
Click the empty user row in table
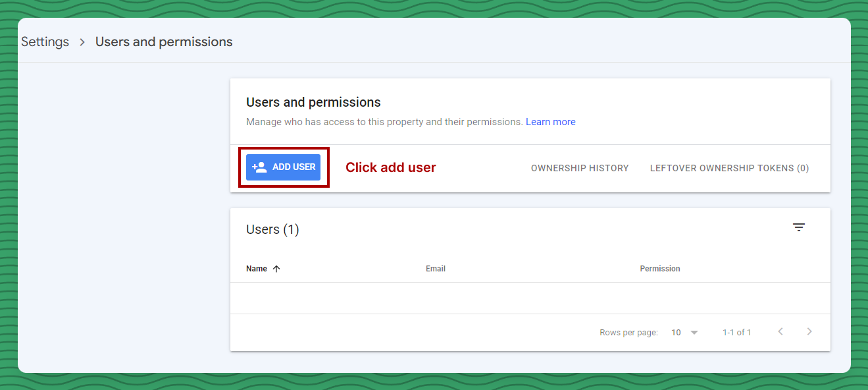click(530, 298)
